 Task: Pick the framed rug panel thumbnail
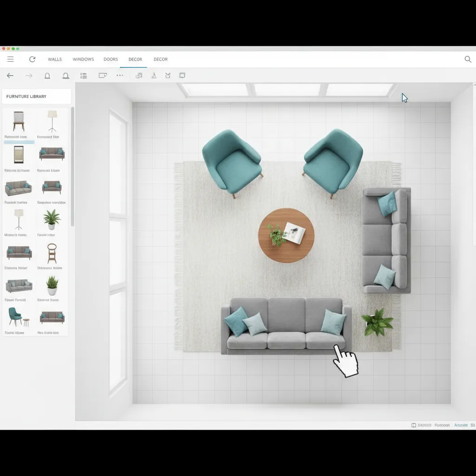pyautogui.click(x=19, y=154)
